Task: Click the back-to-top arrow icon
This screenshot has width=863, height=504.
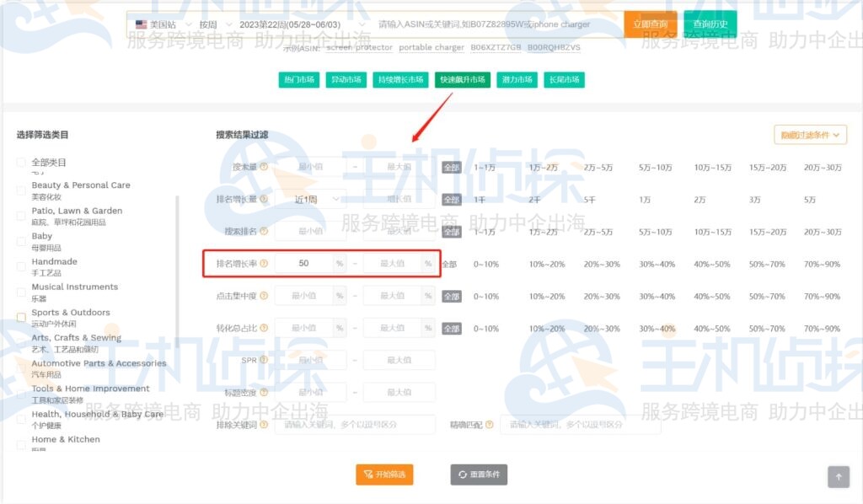Action: coord(839,476)
